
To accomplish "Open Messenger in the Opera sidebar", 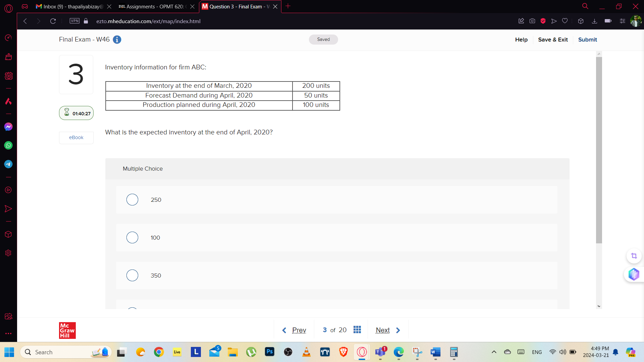I will (x=8, y=127).
